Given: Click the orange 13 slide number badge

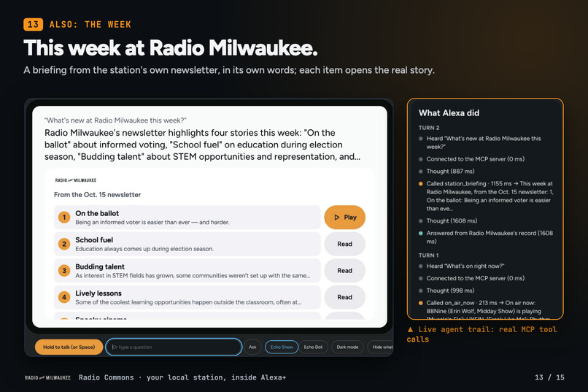Looking at the screenshot, I should [33, 24].
